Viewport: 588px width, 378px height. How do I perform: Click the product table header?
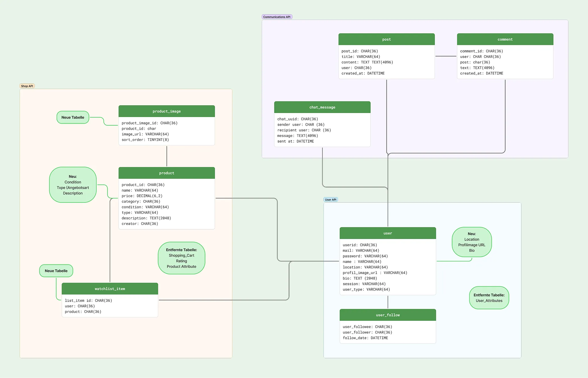167,173
